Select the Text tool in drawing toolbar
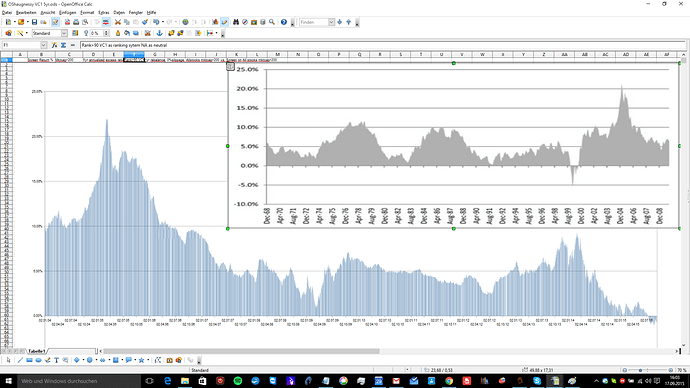 (x=56, y=360)
